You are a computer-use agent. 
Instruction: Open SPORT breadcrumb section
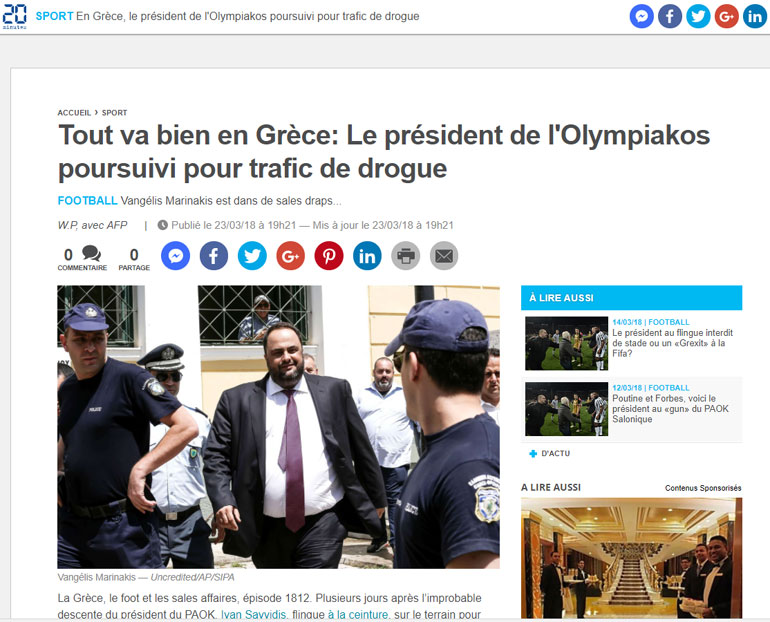point(114,112)
